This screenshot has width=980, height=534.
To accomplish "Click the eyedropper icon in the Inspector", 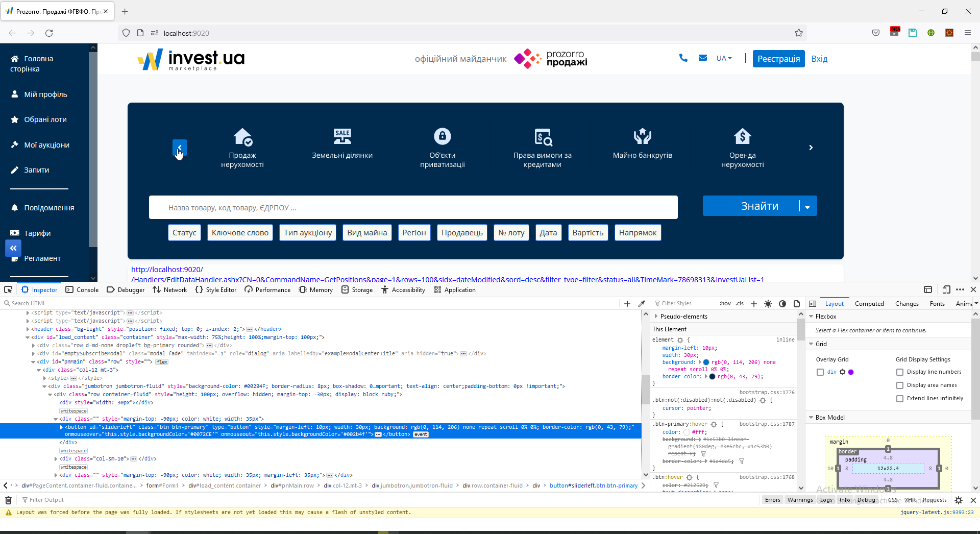I will [x=642, y=303].
